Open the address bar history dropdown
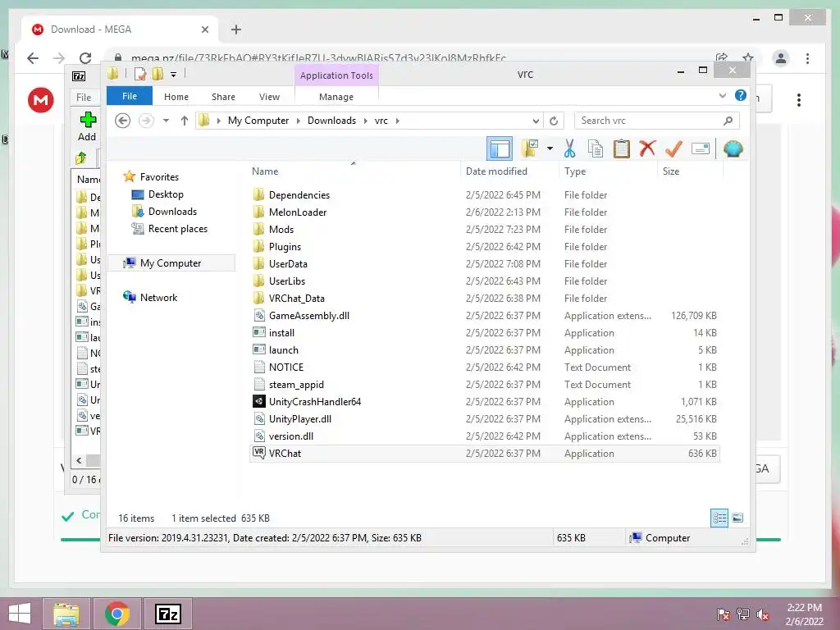 tap(536, 121)
